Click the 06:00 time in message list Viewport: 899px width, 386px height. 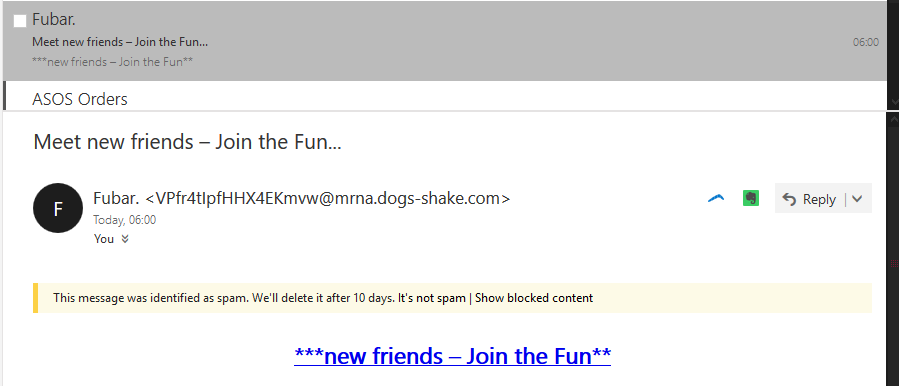pos(866,42)
